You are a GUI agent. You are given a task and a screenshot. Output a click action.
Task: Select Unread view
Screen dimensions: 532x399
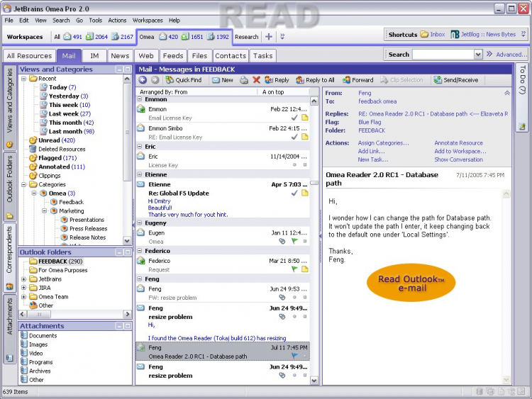[x=52, y=140]
